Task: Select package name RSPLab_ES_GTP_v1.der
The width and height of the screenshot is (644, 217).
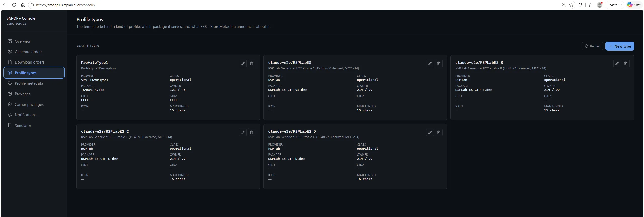Action: pyautogui.click(x=287, y=90)
